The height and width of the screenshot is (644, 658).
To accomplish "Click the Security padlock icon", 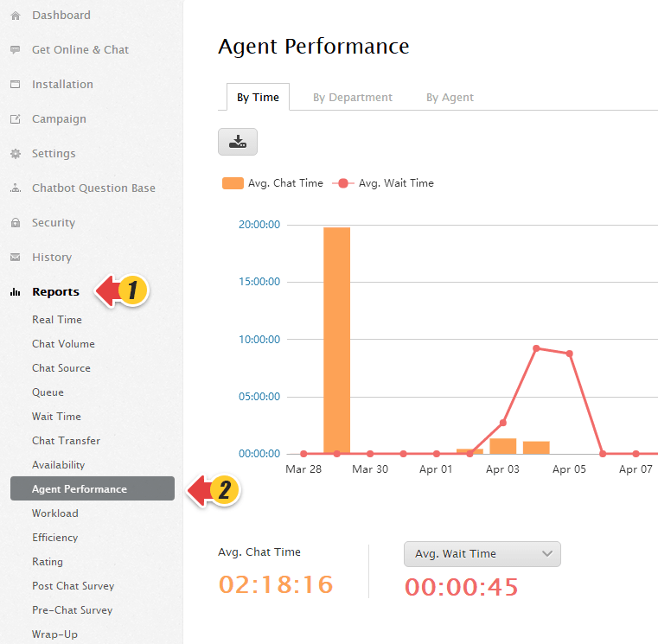I will coord(15,223).
